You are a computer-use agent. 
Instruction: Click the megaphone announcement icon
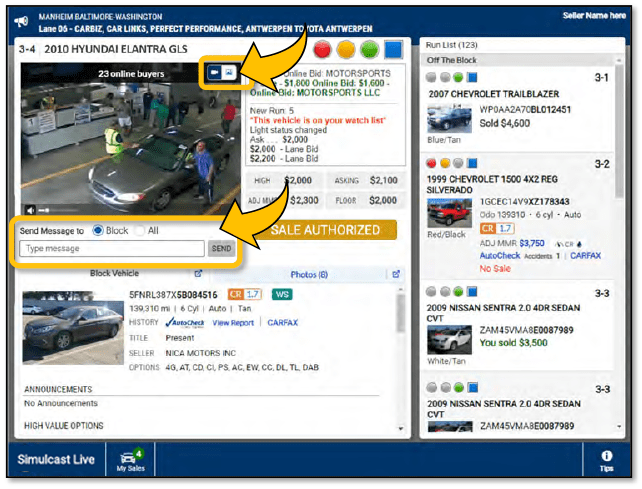click(22, 22)
